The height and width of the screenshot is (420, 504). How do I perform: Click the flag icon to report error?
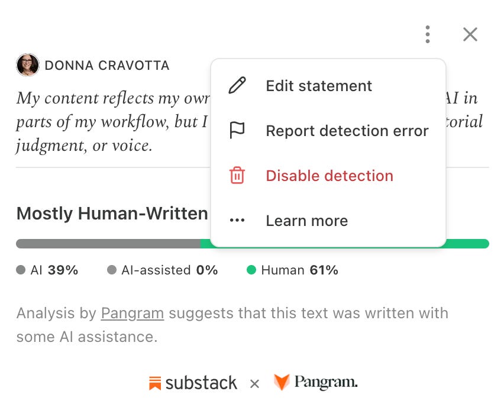click(237, 131)
